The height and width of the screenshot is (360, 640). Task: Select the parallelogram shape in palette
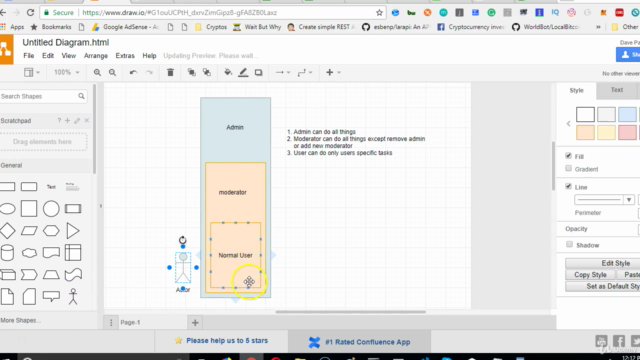click(x=29, y=231)
